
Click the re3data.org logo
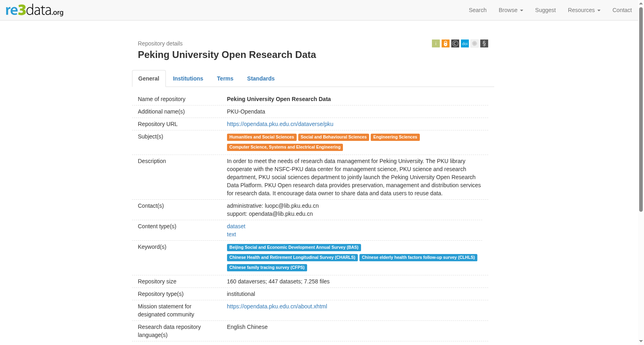point(35,10)
